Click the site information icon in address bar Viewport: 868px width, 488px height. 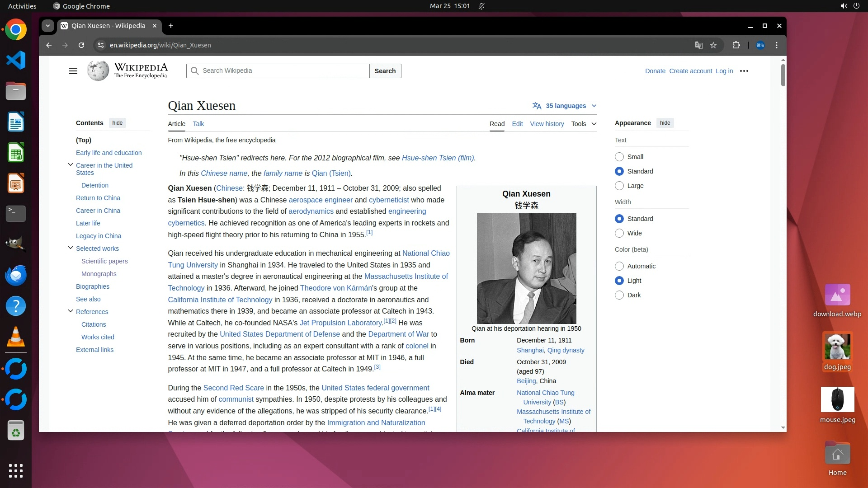click(x=101, y=45)
